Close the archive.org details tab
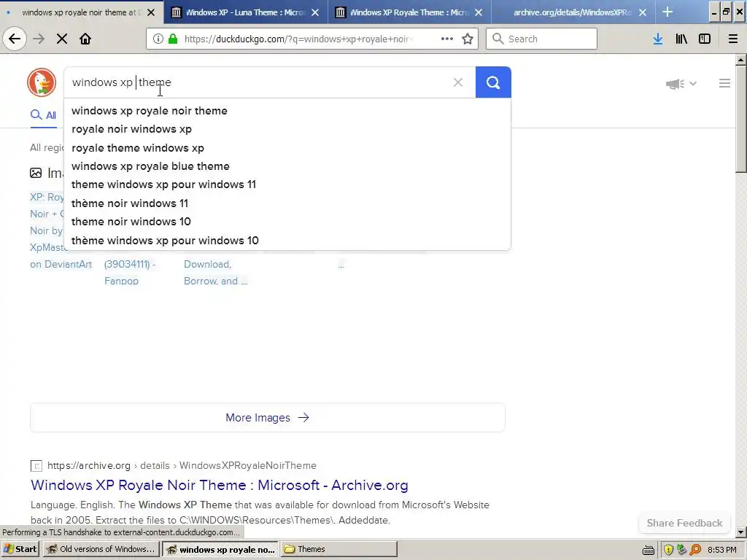The width and height of the screenshot is (747, 560). (x=643, y=12)
